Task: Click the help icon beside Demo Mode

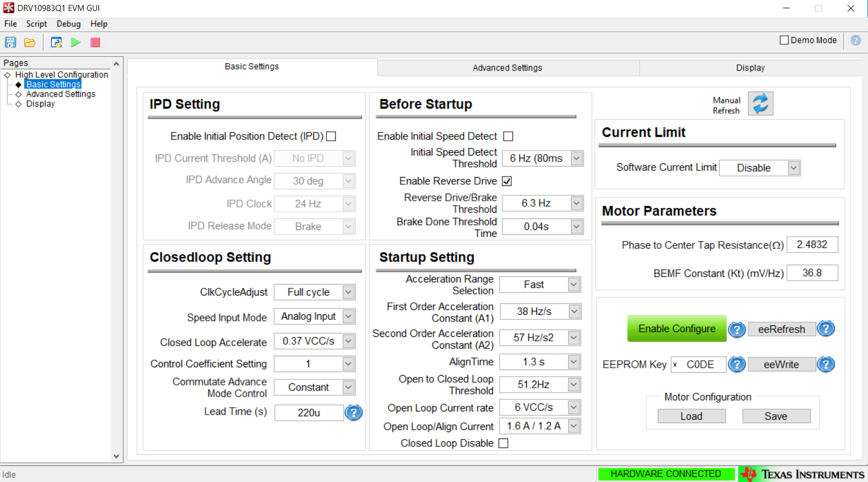Action: point(855,40)
